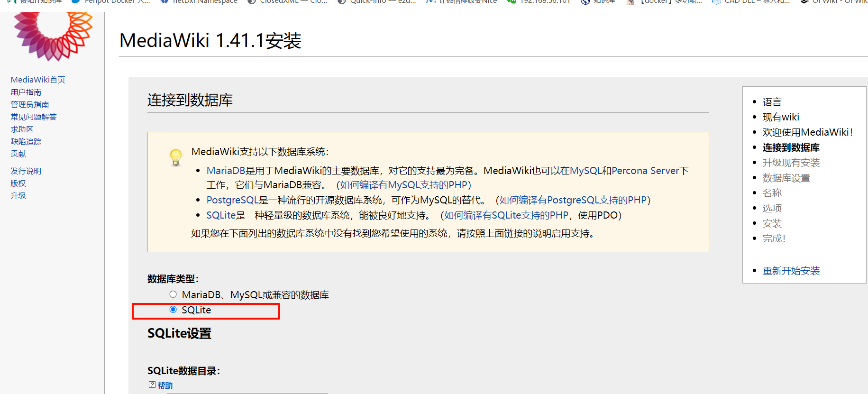Follow the Percona Server link
Viewport: 868px width, 394px height.
pyautogui.click(x=646, y=171)
